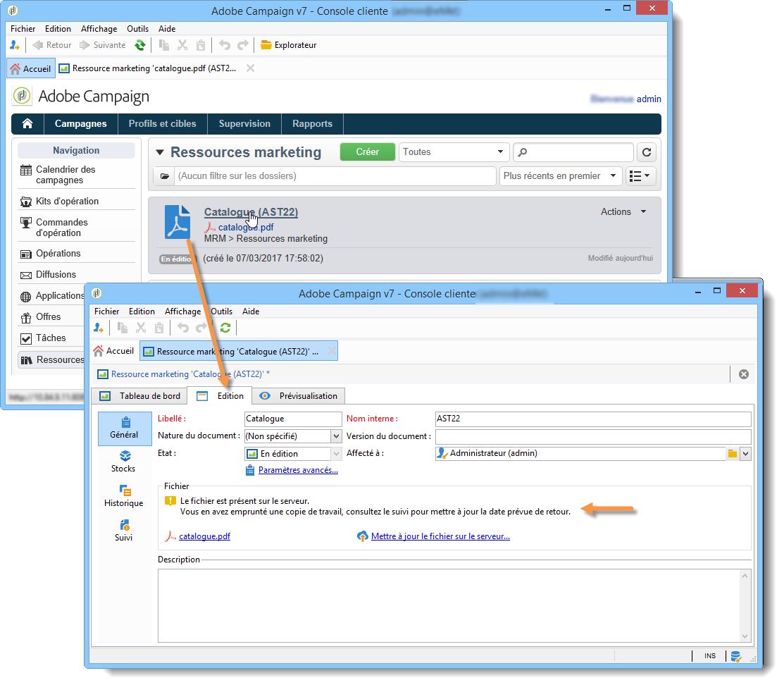Click the folder icon beside Affecté à field

pos(733,454)
